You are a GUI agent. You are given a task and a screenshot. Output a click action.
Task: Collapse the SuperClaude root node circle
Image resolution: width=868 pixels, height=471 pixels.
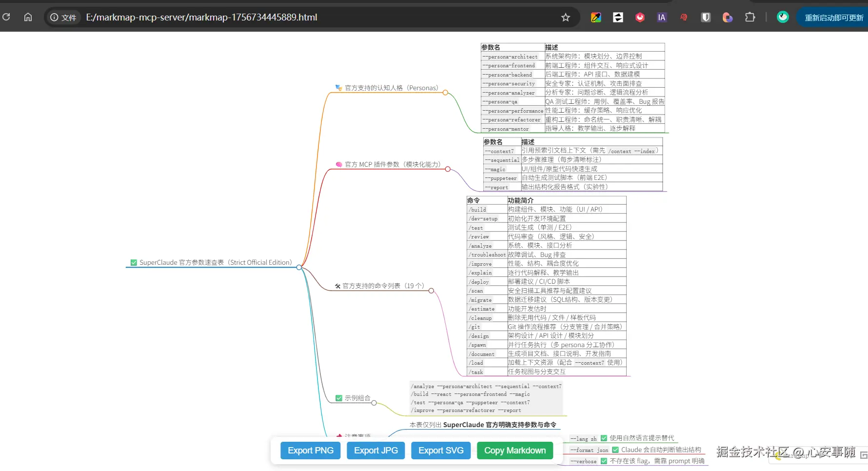pos(299,267)
